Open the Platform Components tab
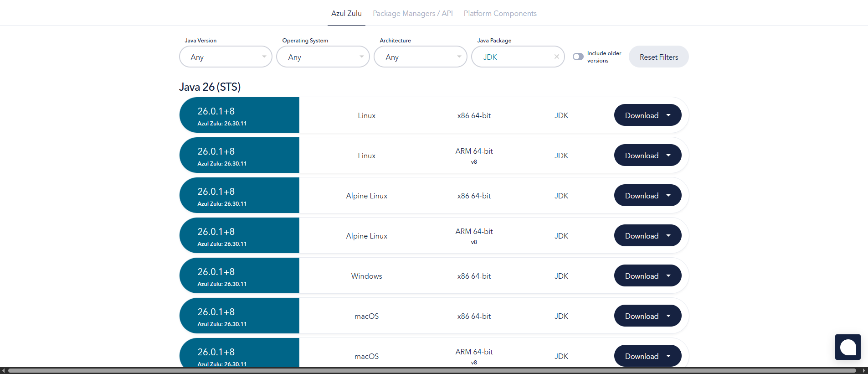 point(500,13)
